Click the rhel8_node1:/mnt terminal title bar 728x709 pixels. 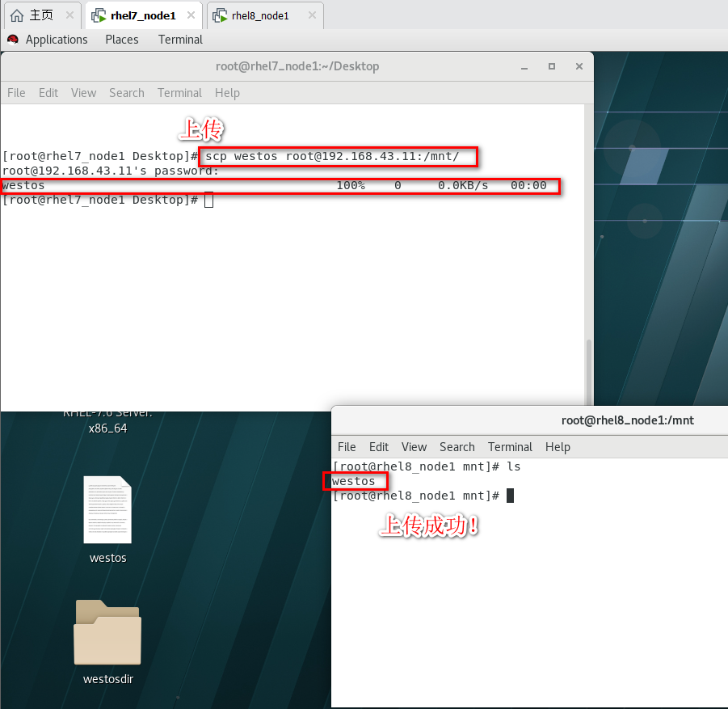pyautogui.click(x=529, y=420)
